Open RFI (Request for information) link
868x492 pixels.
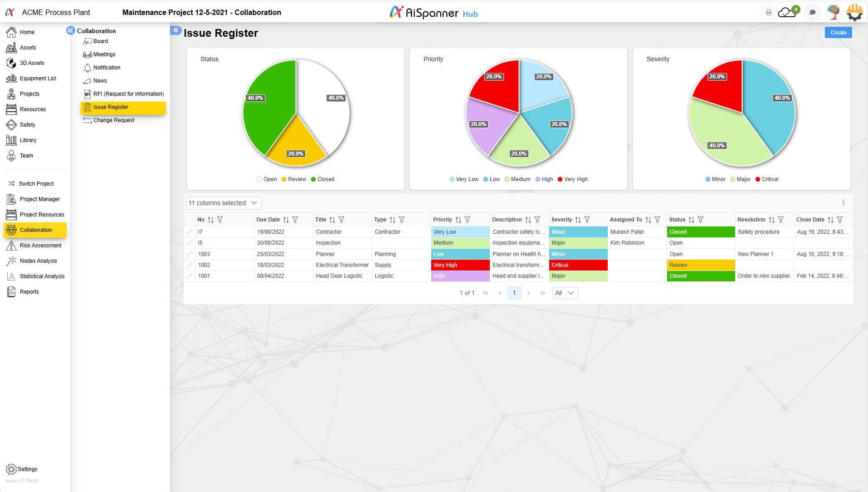[x=129, y=94]
